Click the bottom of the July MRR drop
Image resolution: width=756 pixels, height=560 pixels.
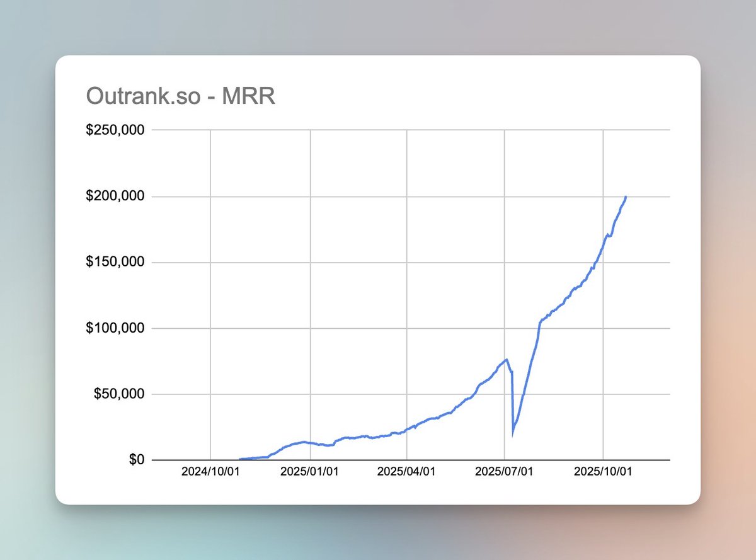click(513, 434)
